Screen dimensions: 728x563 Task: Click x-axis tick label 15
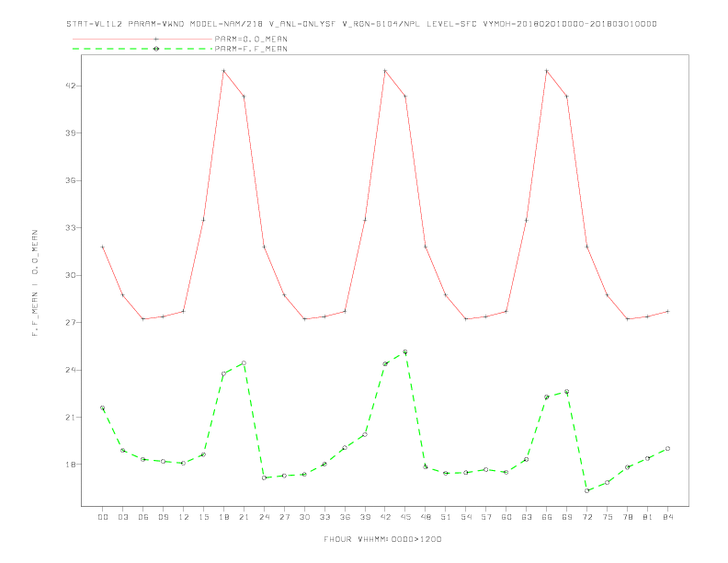coord(203,517)
